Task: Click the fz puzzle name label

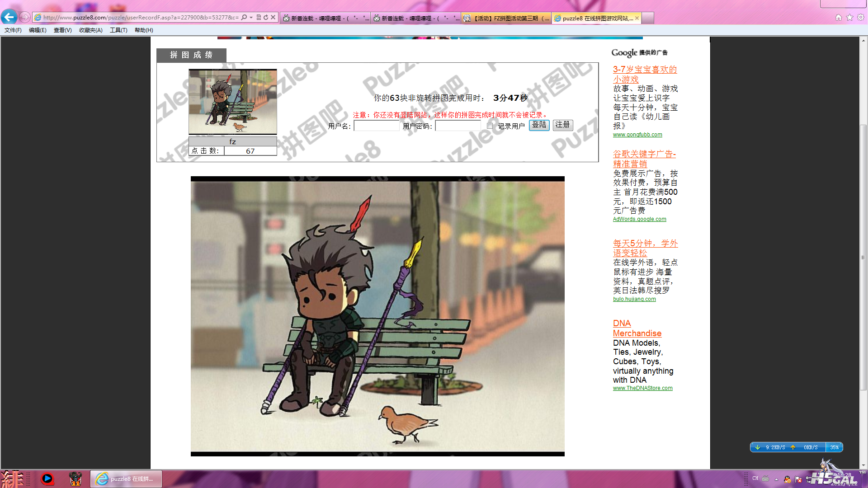Action: tap(232, 141)
